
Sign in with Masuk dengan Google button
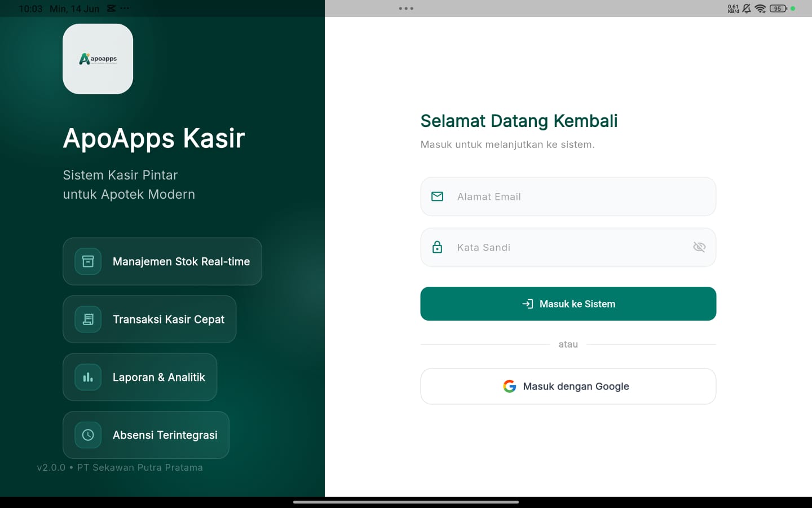click(568, 386)
